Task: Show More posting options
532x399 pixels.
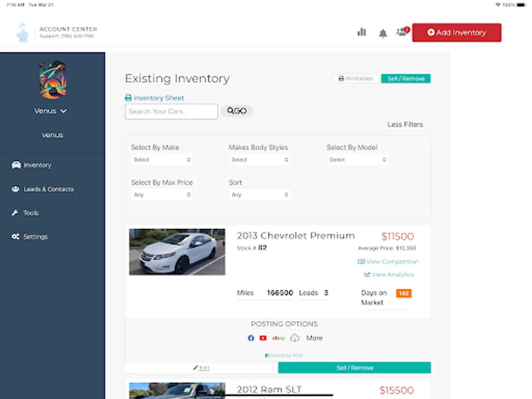Action: pos(314,338)
